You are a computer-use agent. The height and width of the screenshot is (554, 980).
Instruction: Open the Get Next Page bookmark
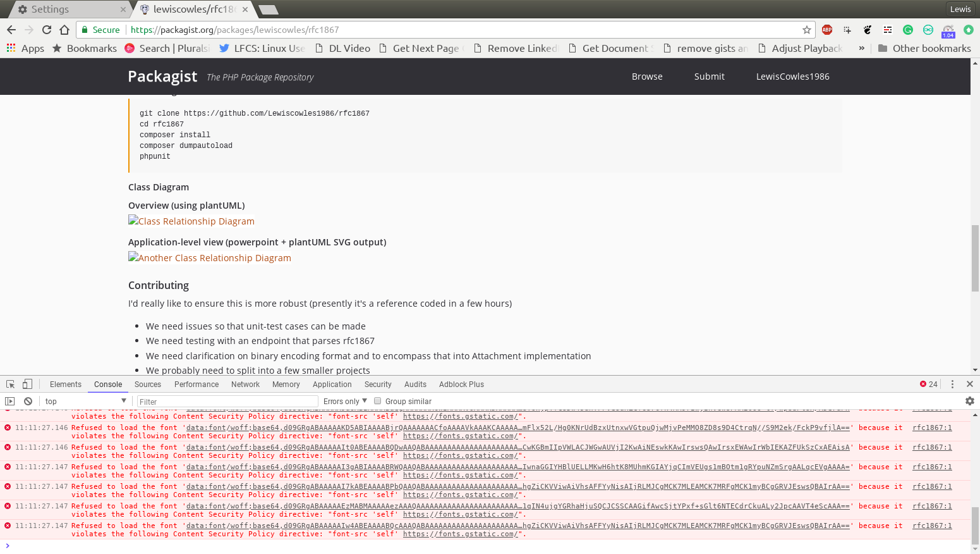coord(421,48)
